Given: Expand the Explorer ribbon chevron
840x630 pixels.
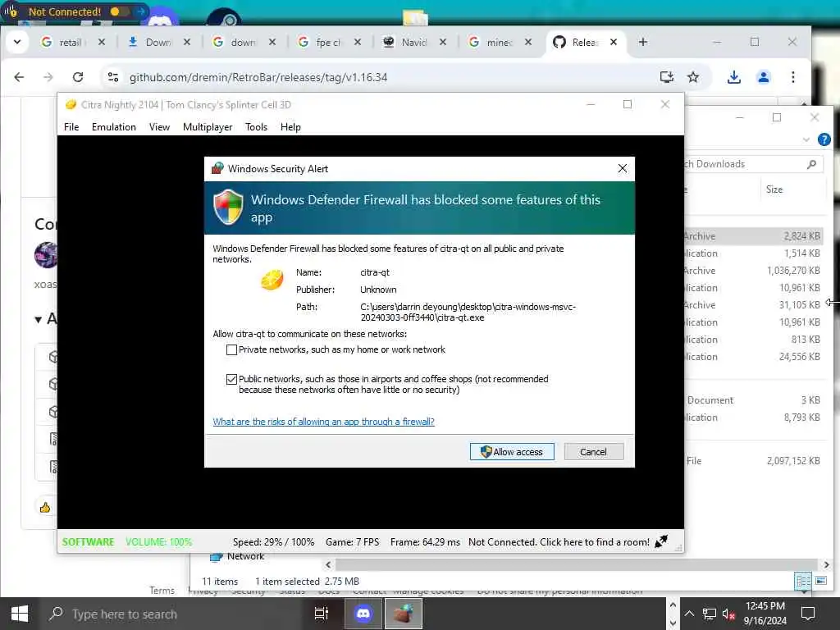Looking at the screenshot, I should (x=806, y=139).
